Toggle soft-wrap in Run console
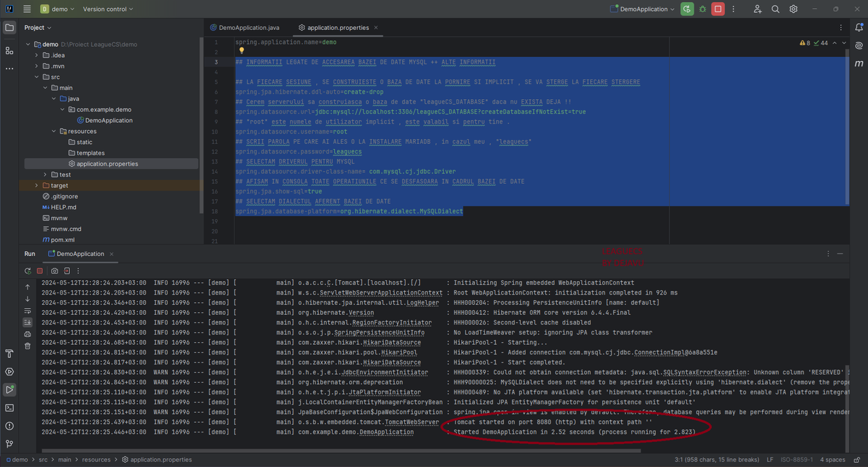This screenshot has width=868, height=467. (x=28, y=310)
